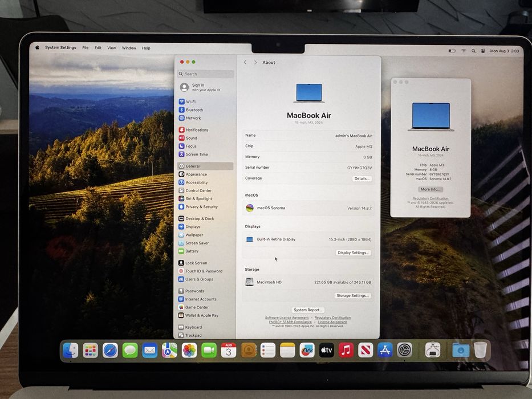Launch Finder from the Dock
The width and height of the screenshot is (532, 399).
point(71,350)
